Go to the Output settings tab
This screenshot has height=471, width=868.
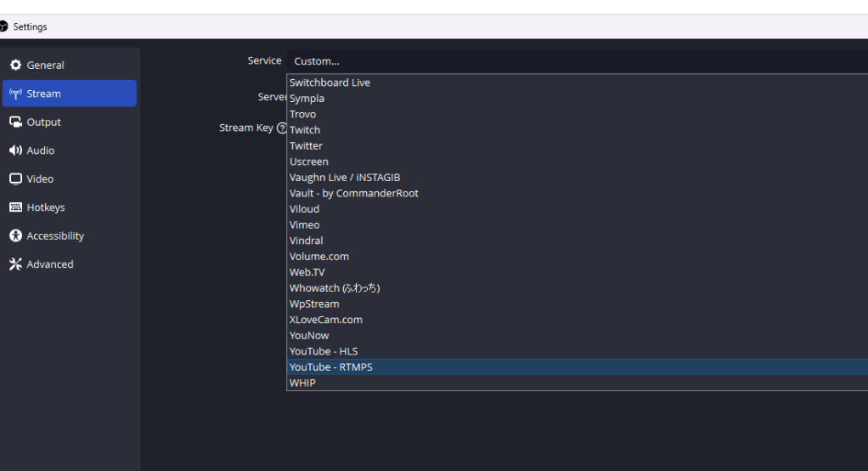(70, 122)
